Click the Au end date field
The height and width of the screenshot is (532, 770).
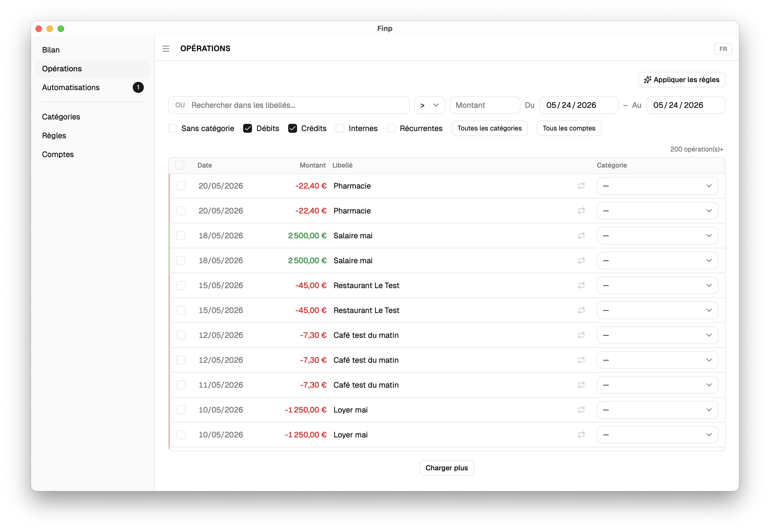coord(686,105)
